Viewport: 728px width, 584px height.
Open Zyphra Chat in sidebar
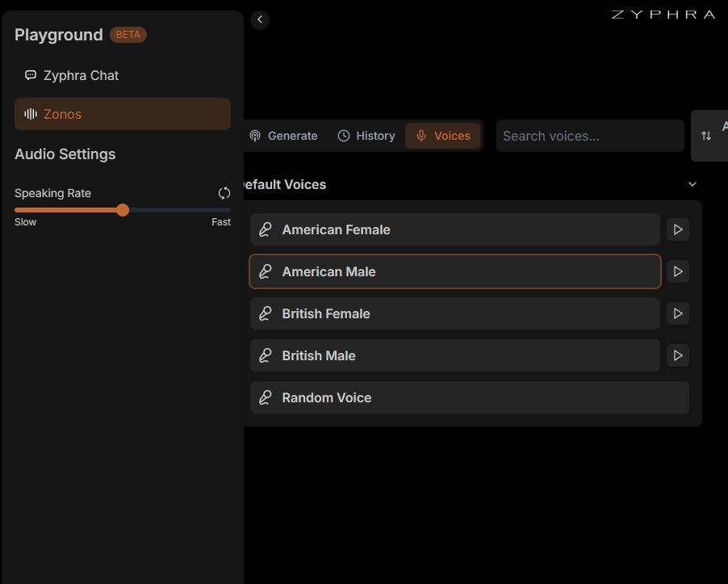[81, 75]
